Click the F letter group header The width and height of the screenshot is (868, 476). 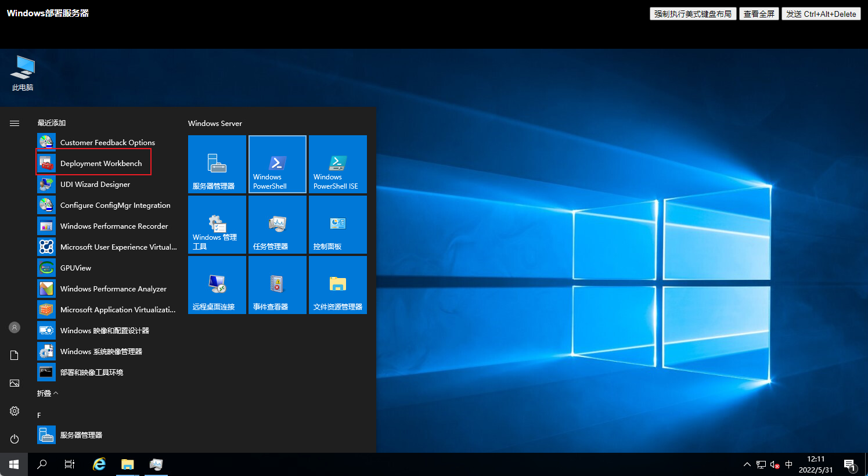pyautogui.click(x=39, y=415)
